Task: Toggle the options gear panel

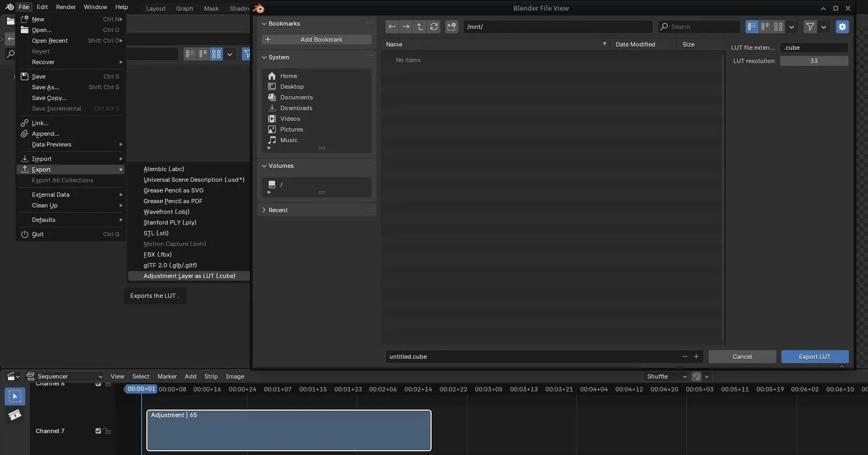Action: (842, 27)
